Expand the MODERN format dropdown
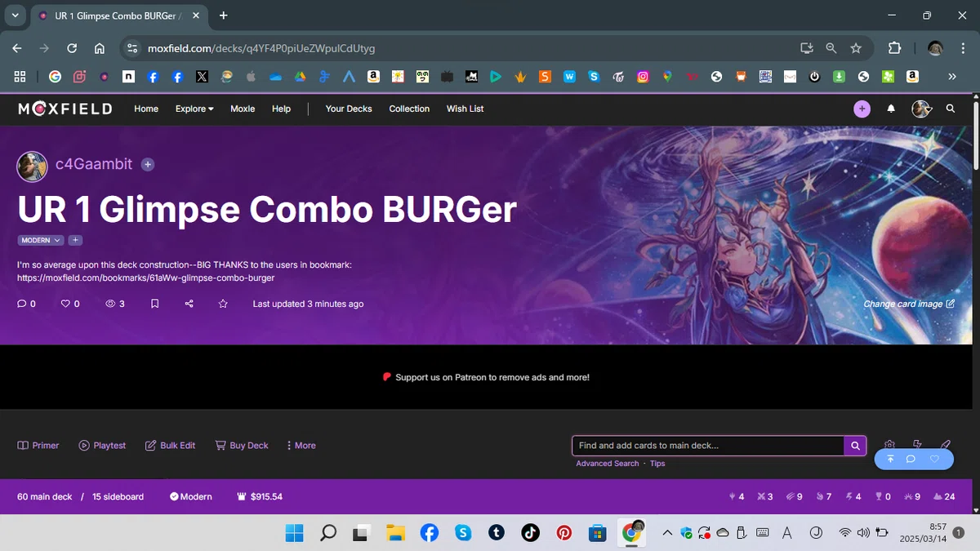 (41, 240)
